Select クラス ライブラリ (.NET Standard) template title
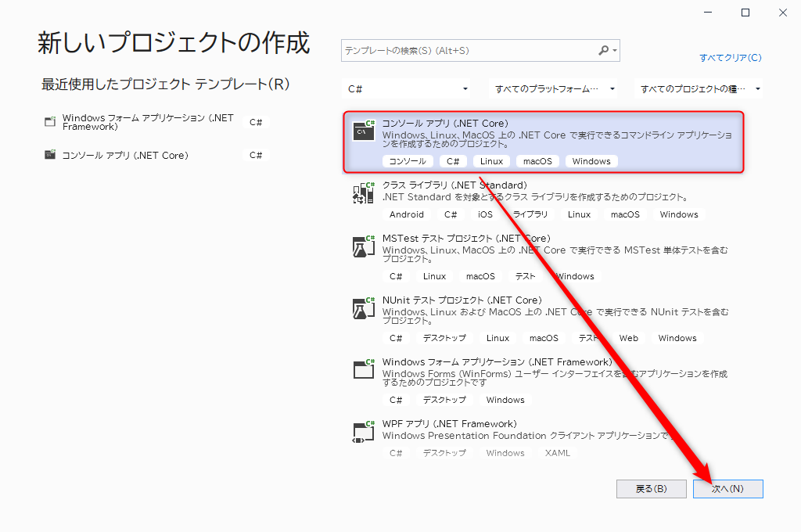The height and width of the screenshot is (532, 801). (454, 185)
